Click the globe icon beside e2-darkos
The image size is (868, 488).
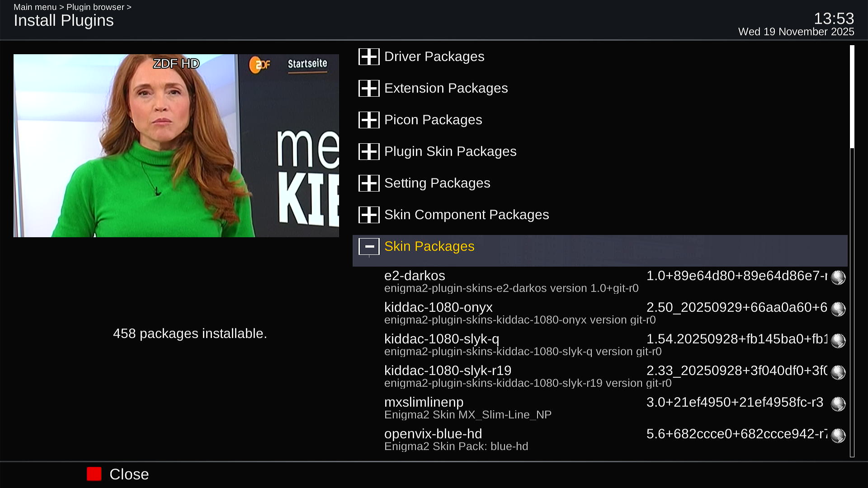(838, 277)
